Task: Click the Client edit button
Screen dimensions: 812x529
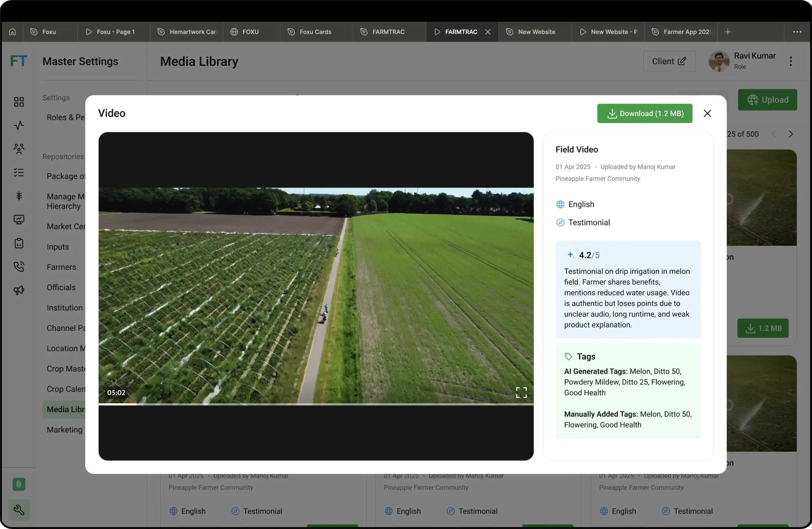Action: coord(669,62)
